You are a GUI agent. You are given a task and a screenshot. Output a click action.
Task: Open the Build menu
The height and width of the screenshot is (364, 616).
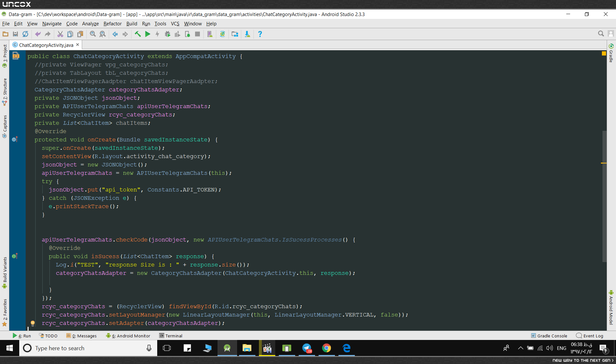[x=132, y=24]
